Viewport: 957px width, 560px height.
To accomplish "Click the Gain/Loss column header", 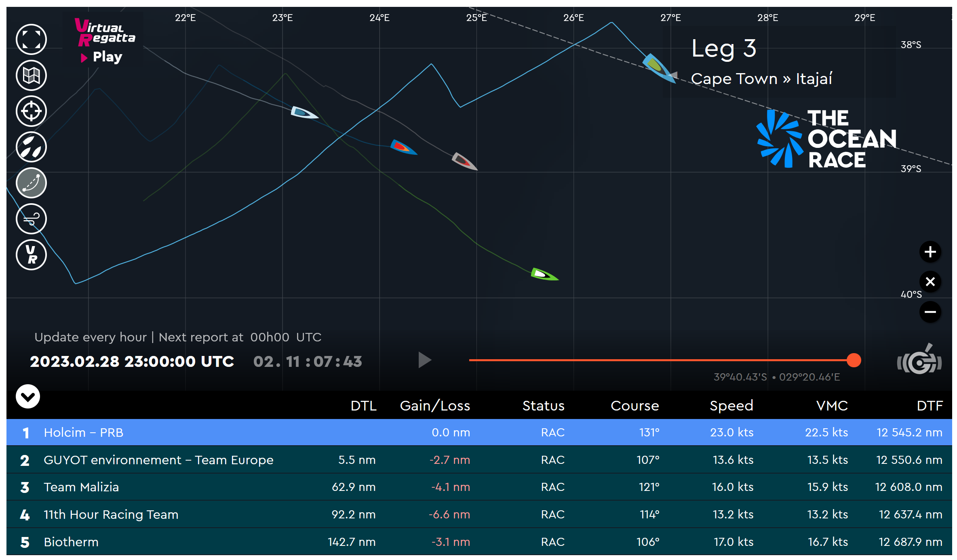I will click(x=435, y=406).
